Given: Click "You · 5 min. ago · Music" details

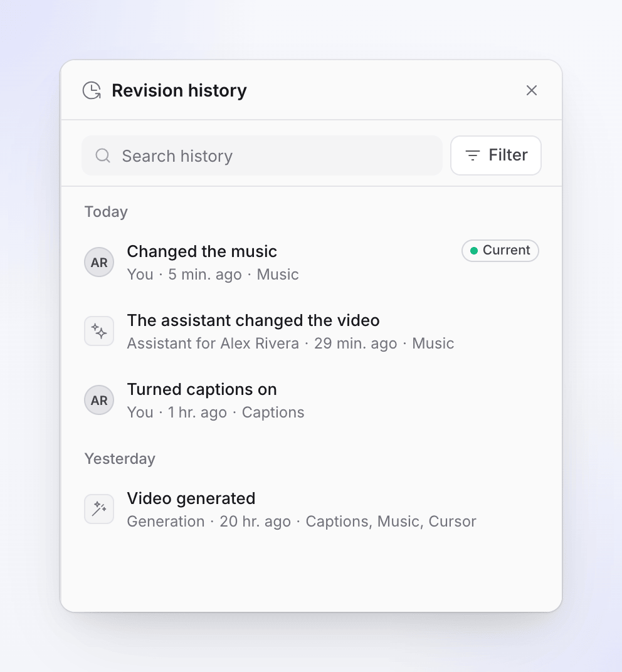Looking at the screenshot, I should tap(213, 275).
